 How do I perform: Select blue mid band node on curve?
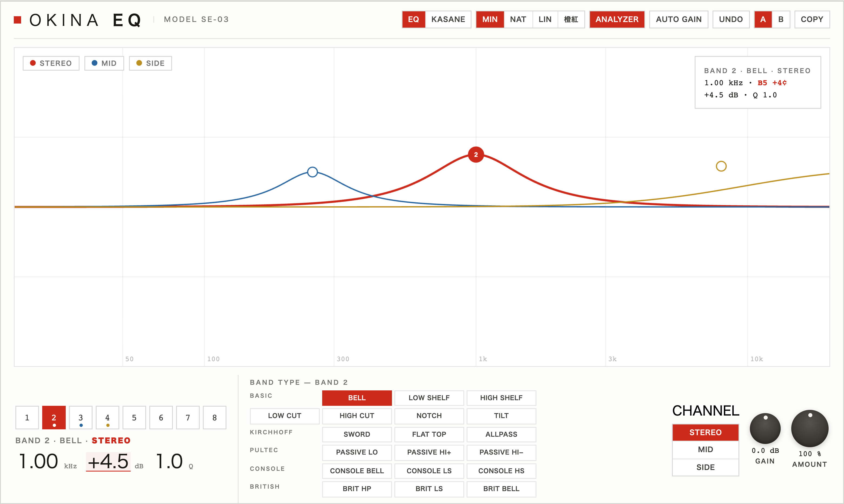click(x=312, y=172)
